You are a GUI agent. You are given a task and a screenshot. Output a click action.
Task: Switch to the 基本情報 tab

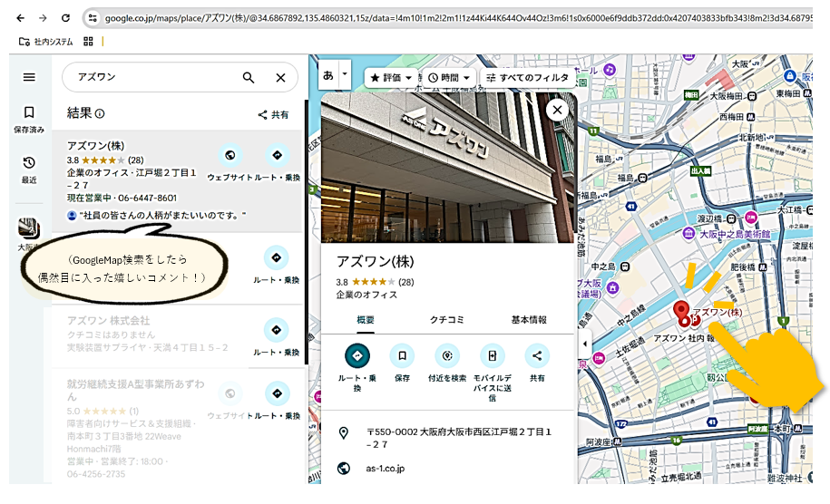tap(529, 320)
